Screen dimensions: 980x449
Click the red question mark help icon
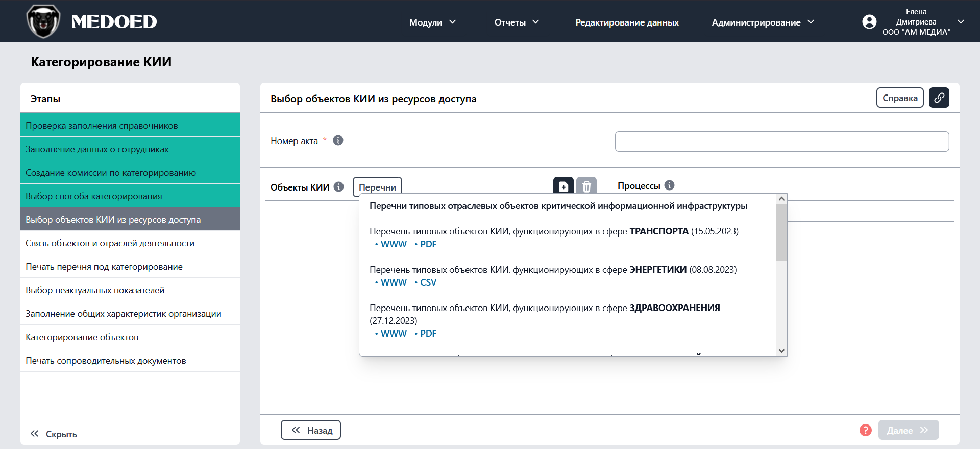click(x=865, y=430)
